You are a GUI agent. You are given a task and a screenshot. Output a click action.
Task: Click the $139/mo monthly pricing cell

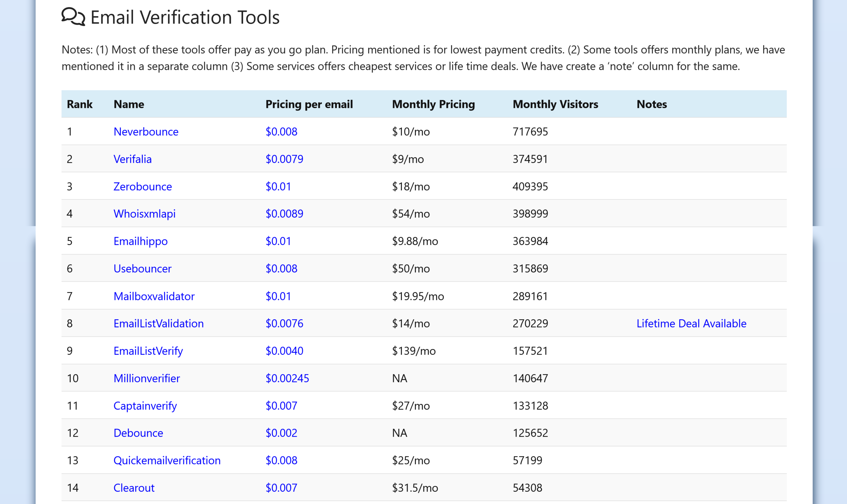coord(414,351)
